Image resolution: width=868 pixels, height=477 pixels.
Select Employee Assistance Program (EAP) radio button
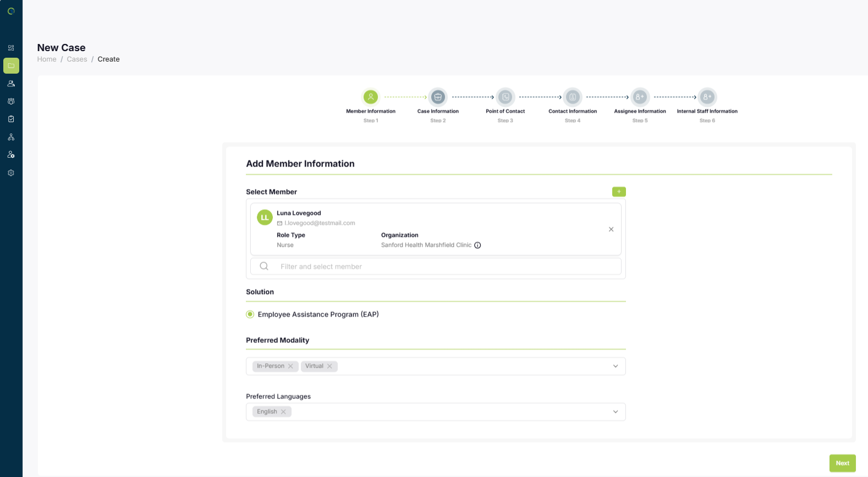(x=250, y=314)
